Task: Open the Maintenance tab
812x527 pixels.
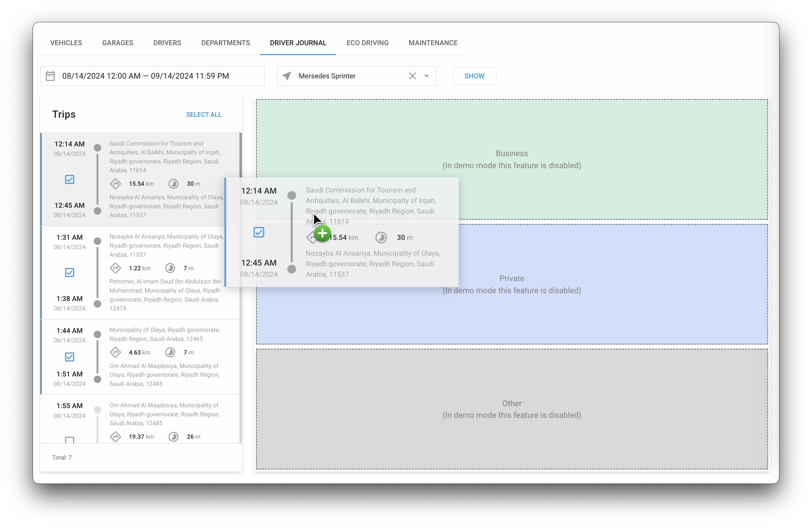Action: click(433, 43)
